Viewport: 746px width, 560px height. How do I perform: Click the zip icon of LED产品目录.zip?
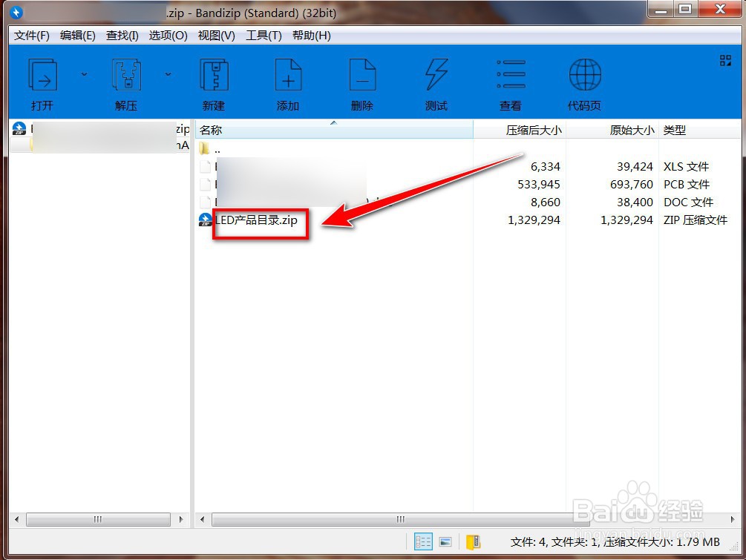(205, 220)
